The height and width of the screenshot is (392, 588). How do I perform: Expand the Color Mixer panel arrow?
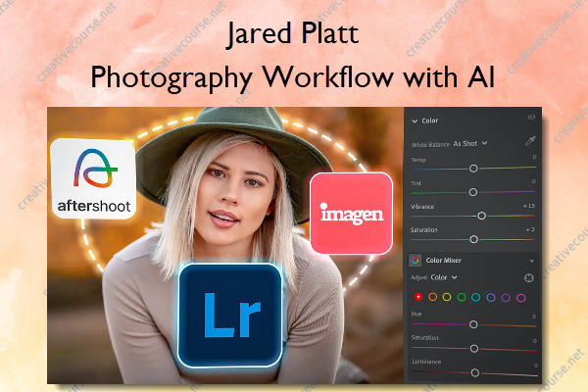532,261
